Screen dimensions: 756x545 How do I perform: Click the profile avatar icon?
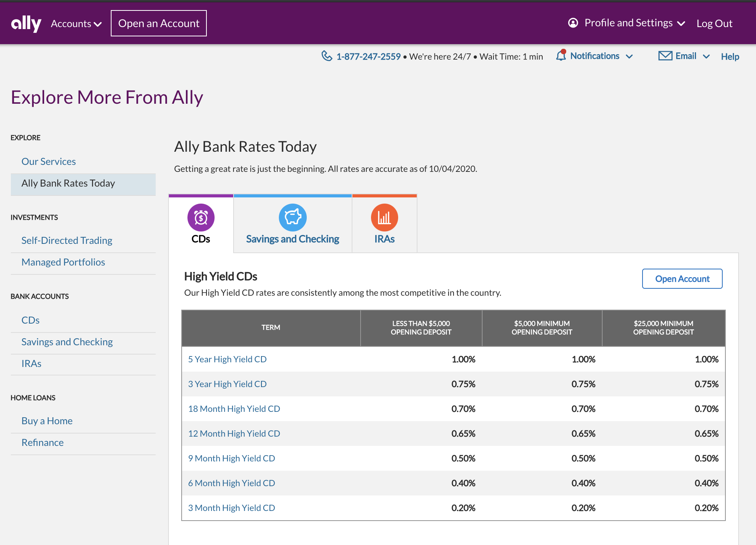(x=573, y=23)
